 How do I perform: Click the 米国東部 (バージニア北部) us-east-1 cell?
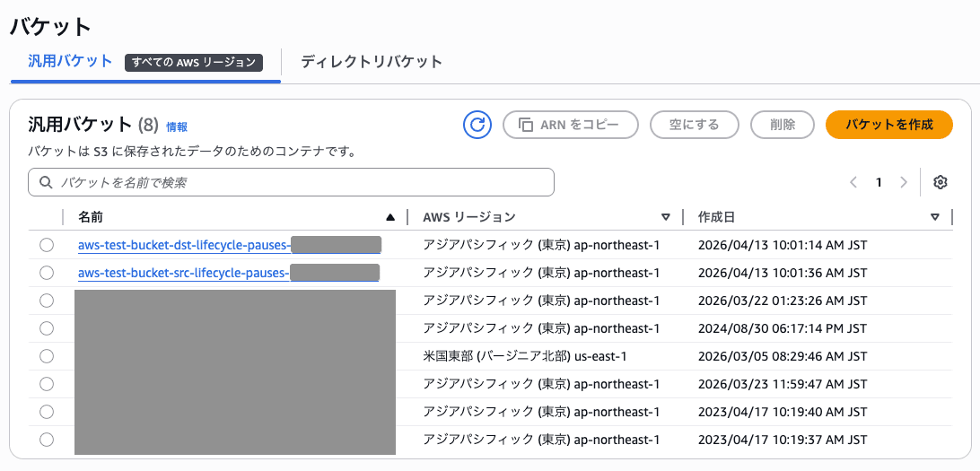point(524,356)
